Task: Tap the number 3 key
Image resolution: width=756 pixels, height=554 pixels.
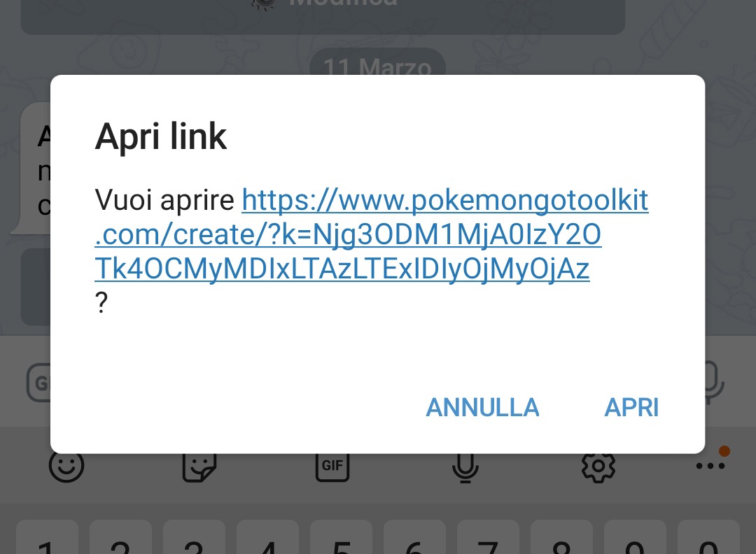Action: [x=195, y=537]
